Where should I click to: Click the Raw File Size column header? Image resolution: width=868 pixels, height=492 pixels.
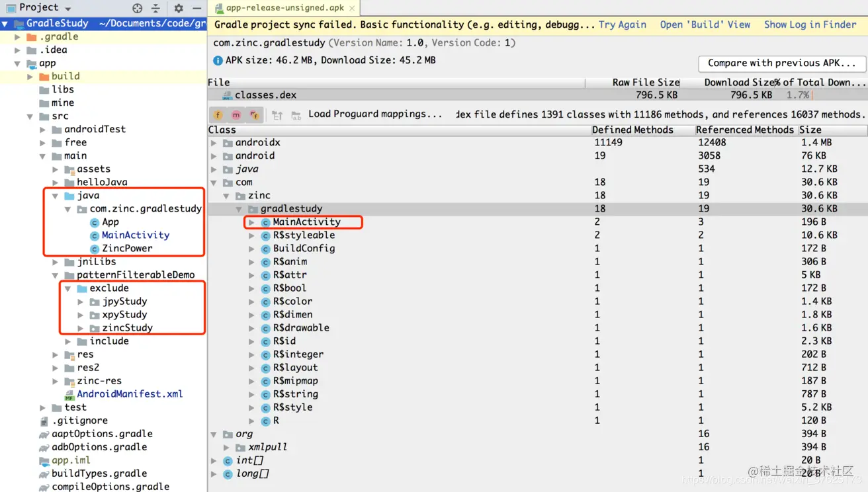(x=633, y=83)
